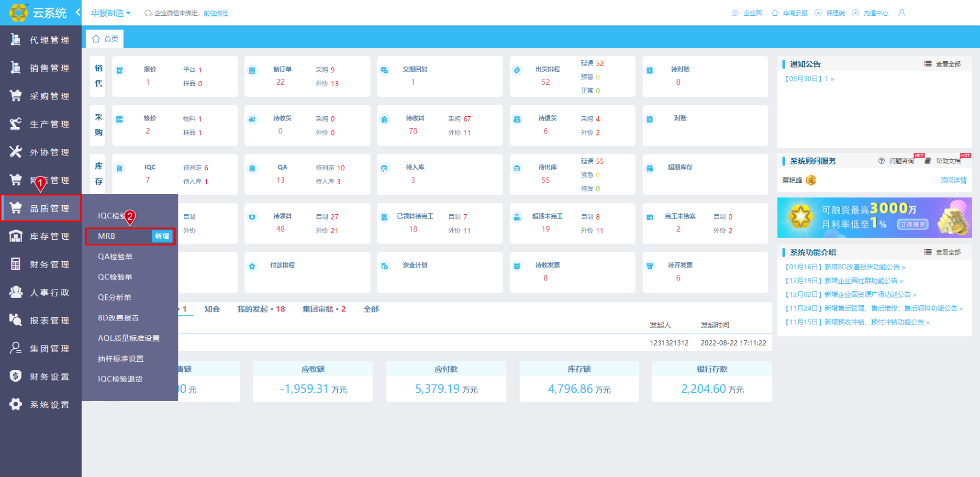Expand the 品质管理 sidebar menu
The height and width of the screenshot is (477, 980).
[41, 208]
